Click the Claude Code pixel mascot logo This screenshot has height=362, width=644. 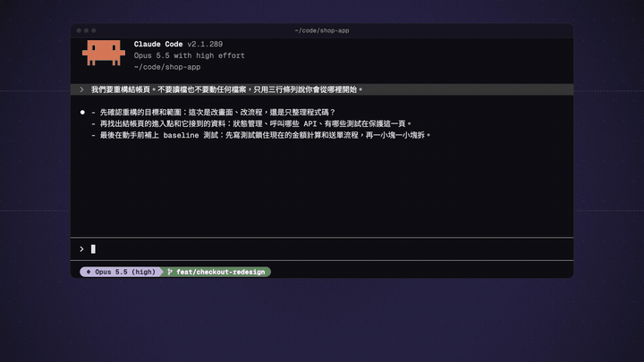[104, 53]
